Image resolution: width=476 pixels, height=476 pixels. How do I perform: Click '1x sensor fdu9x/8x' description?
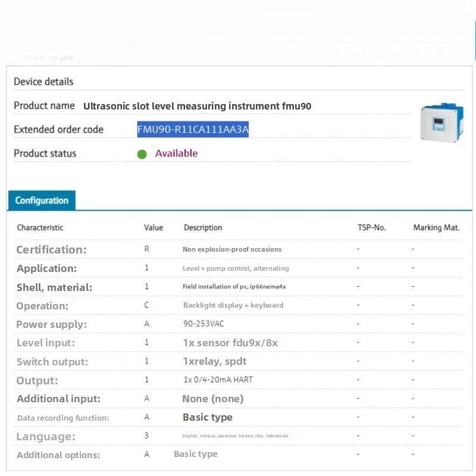coord(230,343)
